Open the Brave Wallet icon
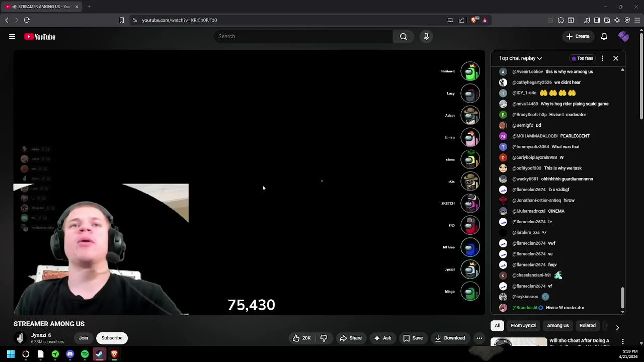The height and width of the screenshot is (362, 644). 607,20
